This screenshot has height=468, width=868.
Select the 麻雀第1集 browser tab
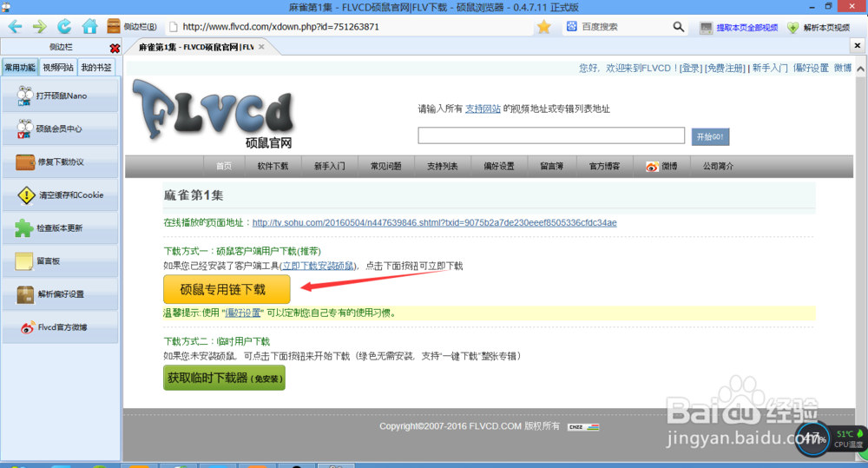point(195,47)
